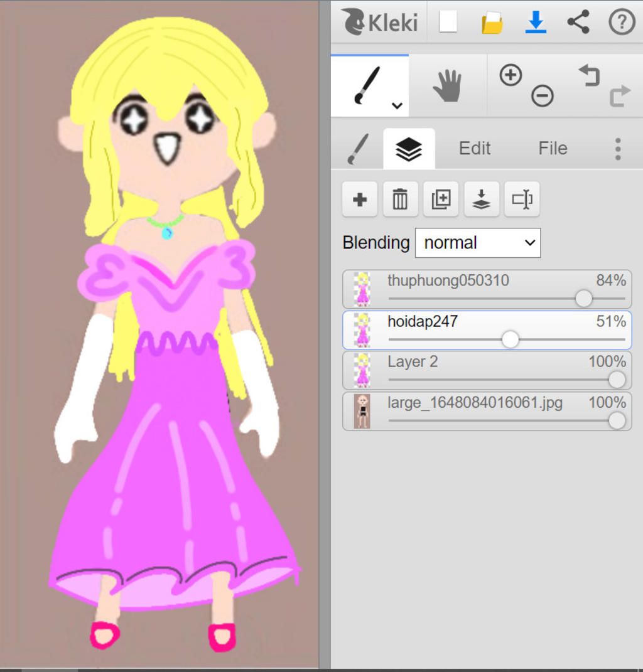Click the Kleki logo
The height and width of the screenshot is (672, 643).
[379, 22]
